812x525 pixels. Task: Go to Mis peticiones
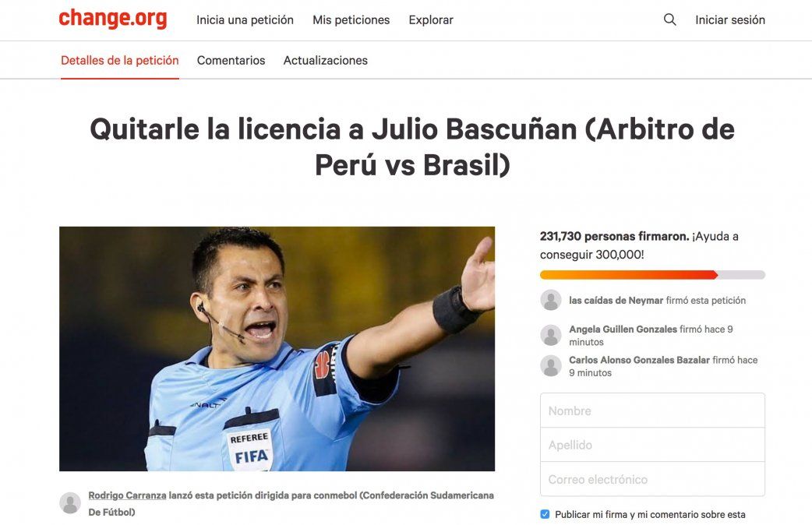(351, 20)
